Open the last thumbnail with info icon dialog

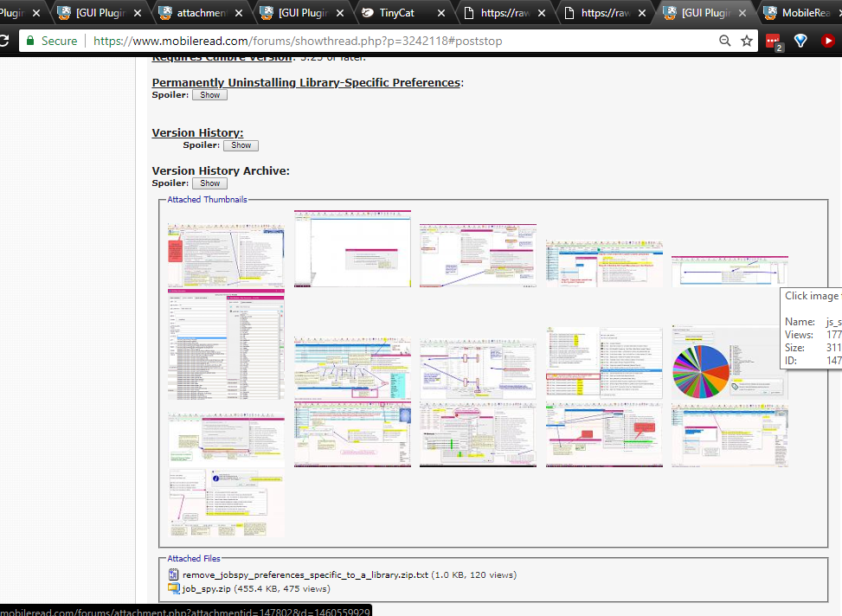[x=226, y=503]
